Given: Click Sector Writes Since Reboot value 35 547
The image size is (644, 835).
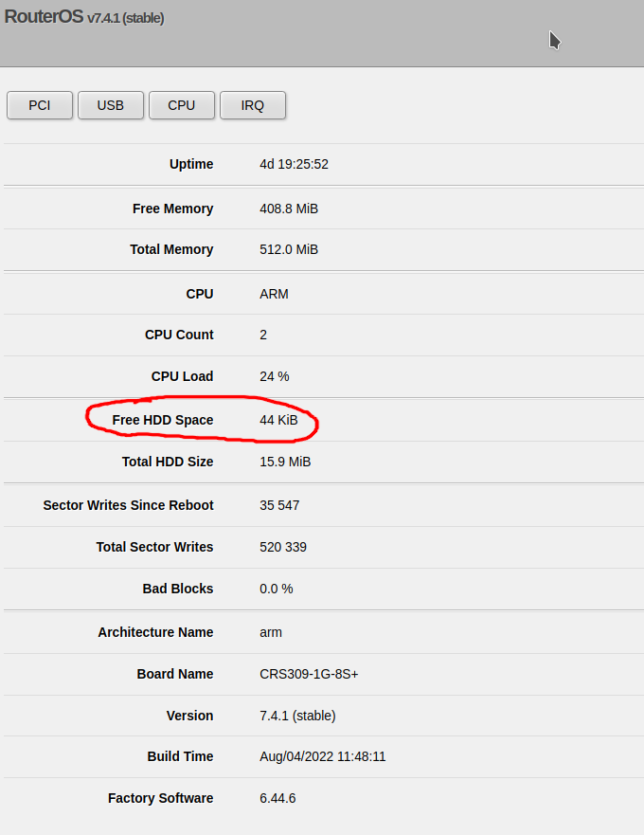Looking at the screenshot, I should 279,505.
